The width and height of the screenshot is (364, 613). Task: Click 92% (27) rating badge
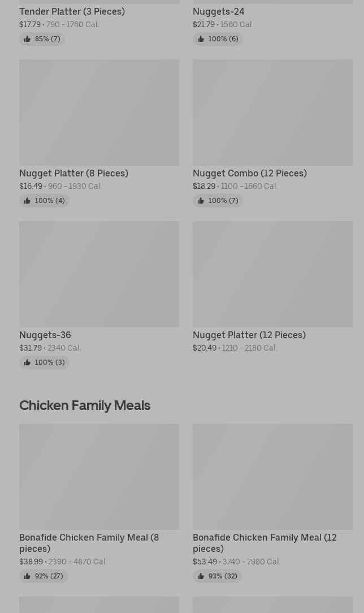click(44, 576)
